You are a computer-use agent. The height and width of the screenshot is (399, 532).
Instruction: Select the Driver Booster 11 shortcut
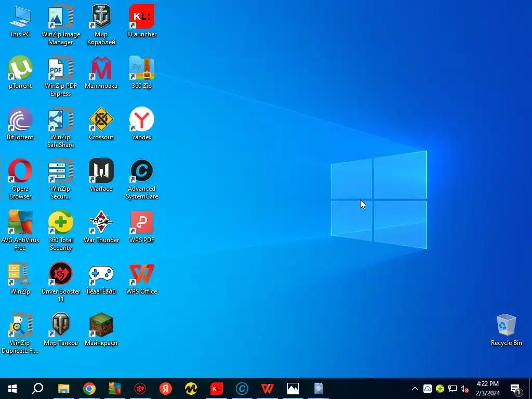click(x=61, y=282)
